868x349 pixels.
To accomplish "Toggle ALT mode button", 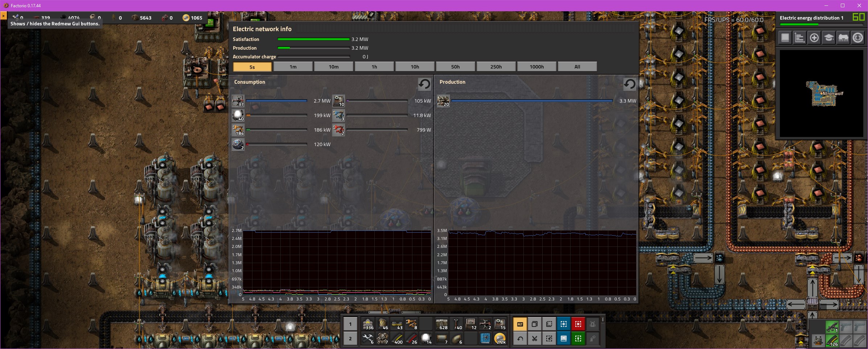I will point(520,324).
